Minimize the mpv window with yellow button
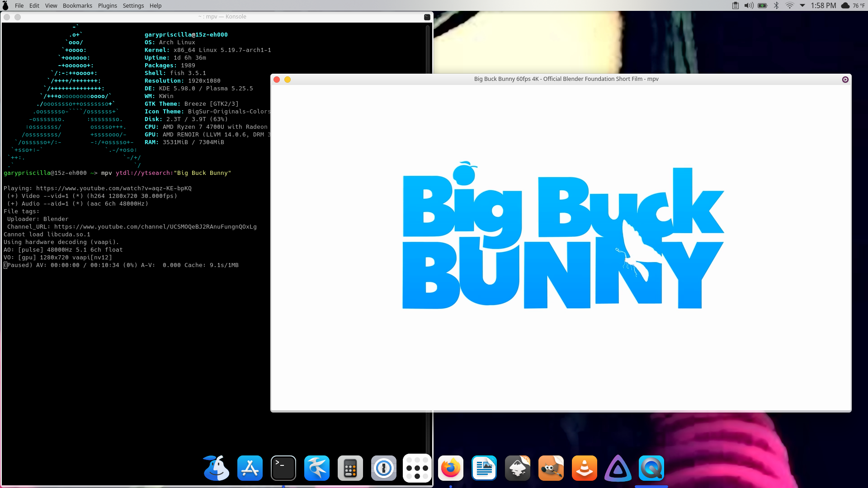Screen dimensions: 868x488 pyautogui.click(x=288, y=80)
